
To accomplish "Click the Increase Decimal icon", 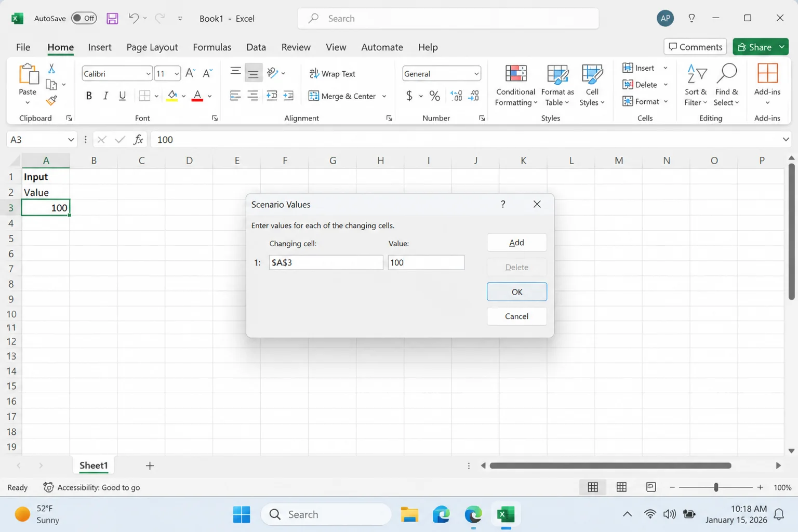I will click(456, 96).
